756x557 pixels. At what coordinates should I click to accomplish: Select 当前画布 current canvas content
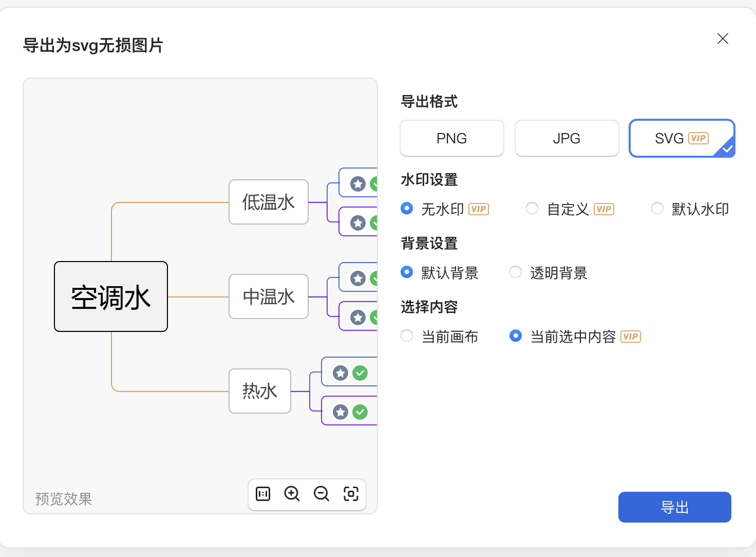tap(407, 336)
